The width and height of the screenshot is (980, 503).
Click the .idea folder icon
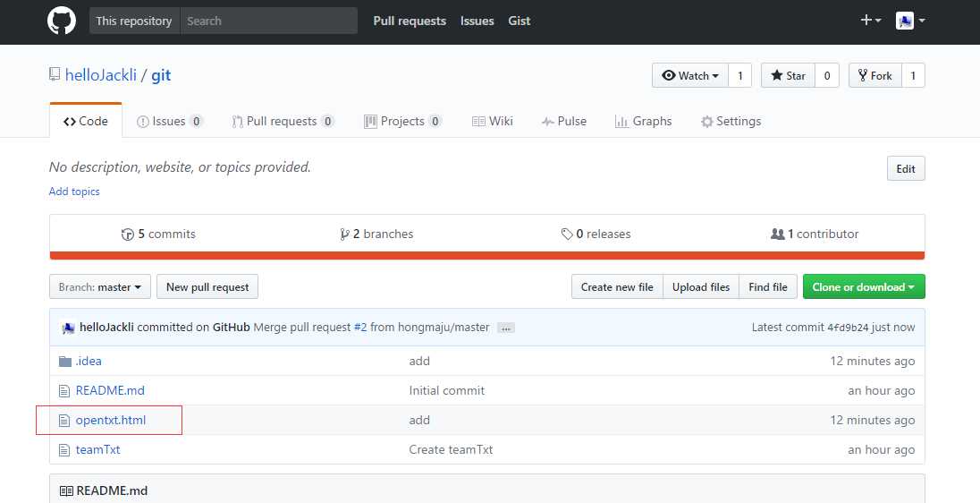coord(64,362)
